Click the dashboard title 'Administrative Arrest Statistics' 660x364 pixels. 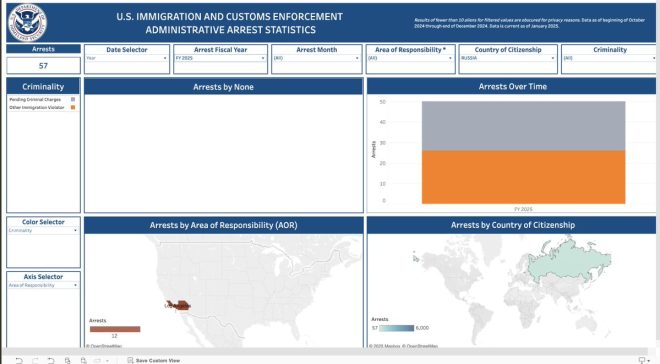coord(231,30)
